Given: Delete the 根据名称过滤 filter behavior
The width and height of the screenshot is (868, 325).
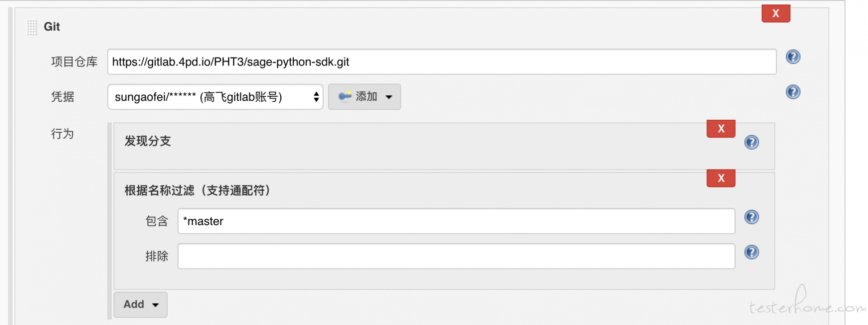Looking at the screenshot, I should [721, 178].
